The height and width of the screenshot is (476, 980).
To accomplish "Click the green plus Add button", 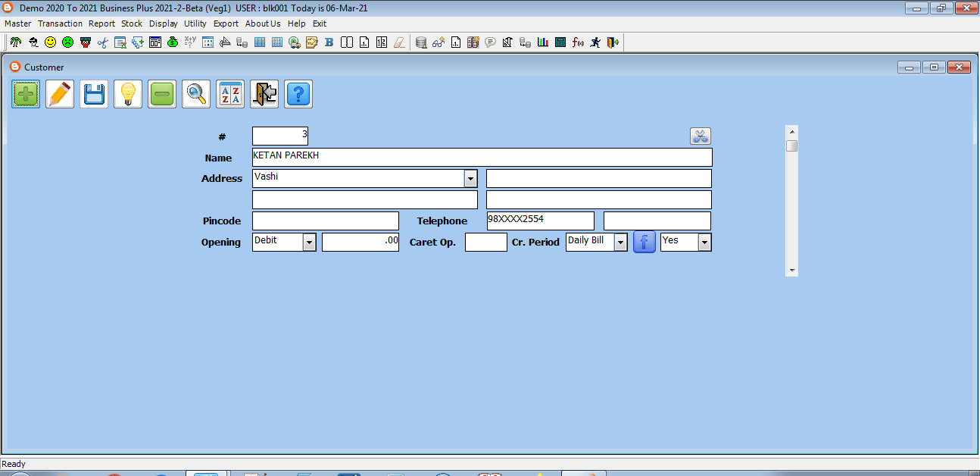I will pyautogui.click(x=26, y=95).
